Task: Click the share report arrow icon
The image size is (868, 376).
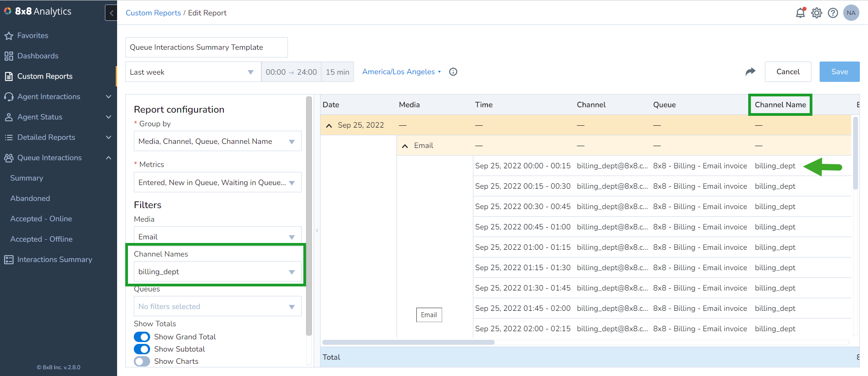Action: (750, 71)
